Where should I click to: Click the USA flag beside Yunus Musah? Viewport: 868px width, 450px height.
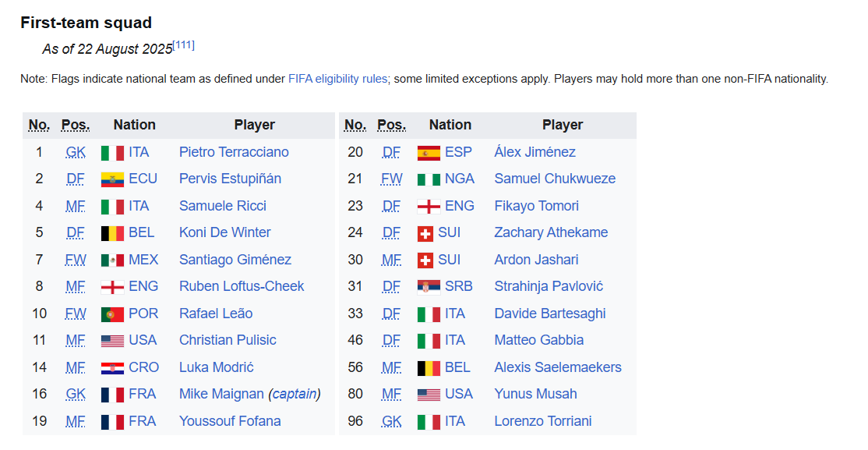[x=429, y=395]
